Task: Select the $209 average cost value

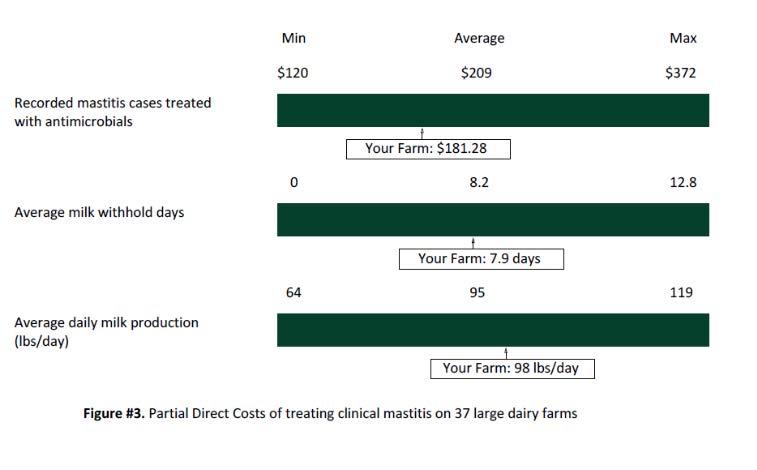Action: [x=476, y=73]
